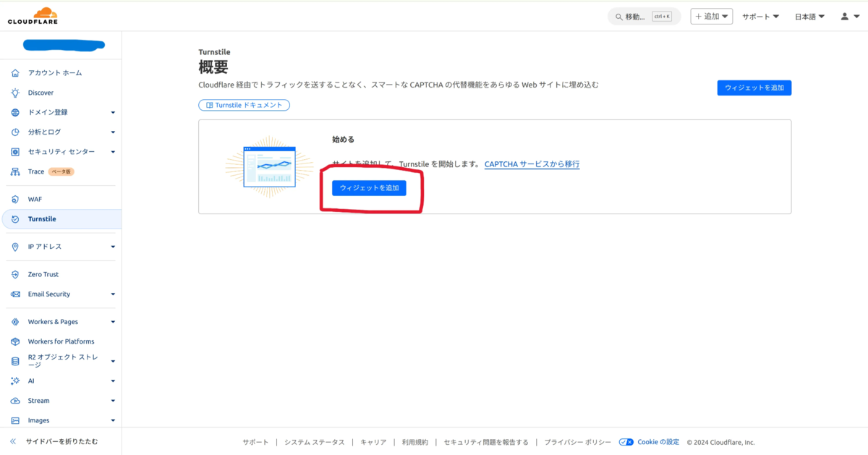Click the Discover lightbulb icon

click(x=15, y=93)
